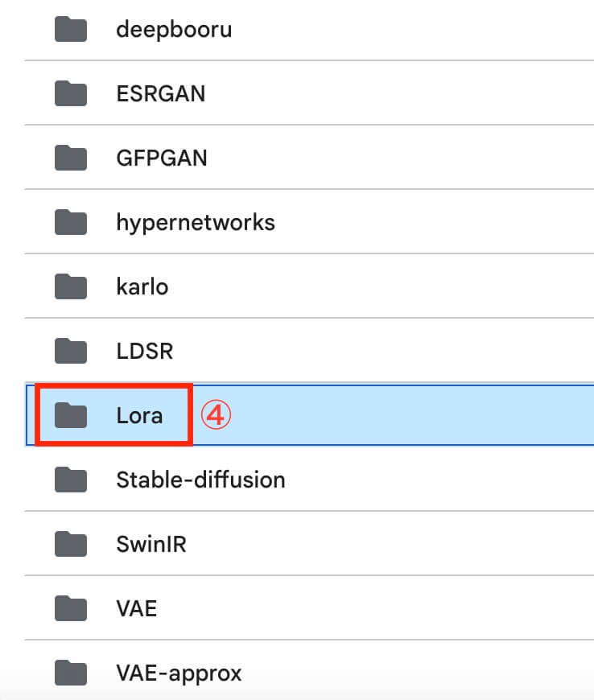The image size is (594, 700).
Task: Choose the SwinIR folder label
Action: [151, 544]
